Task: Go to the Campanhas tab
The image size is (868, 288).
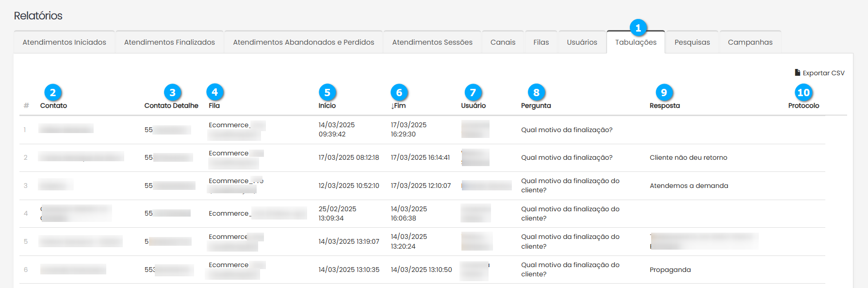Action: tap(750, 42)
